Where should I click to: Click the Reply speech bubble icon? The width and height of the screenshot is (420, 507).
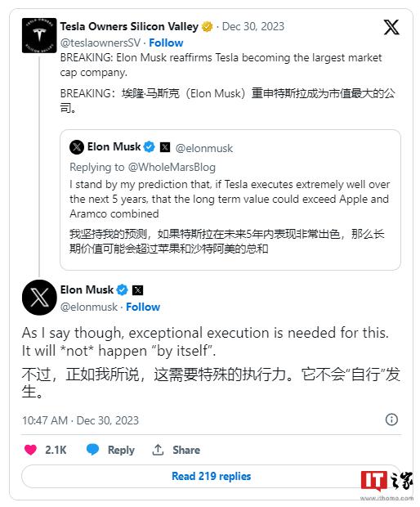click(92, 450)
